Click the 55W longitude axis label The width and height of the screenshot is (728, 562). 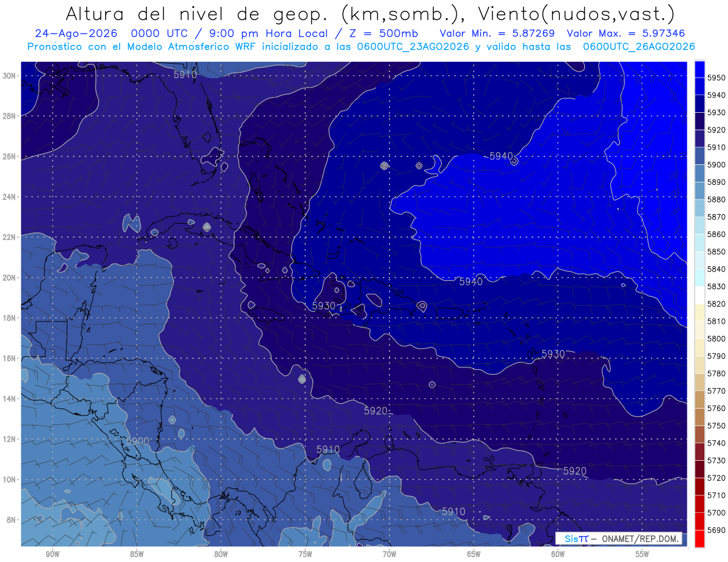[642, 554]
